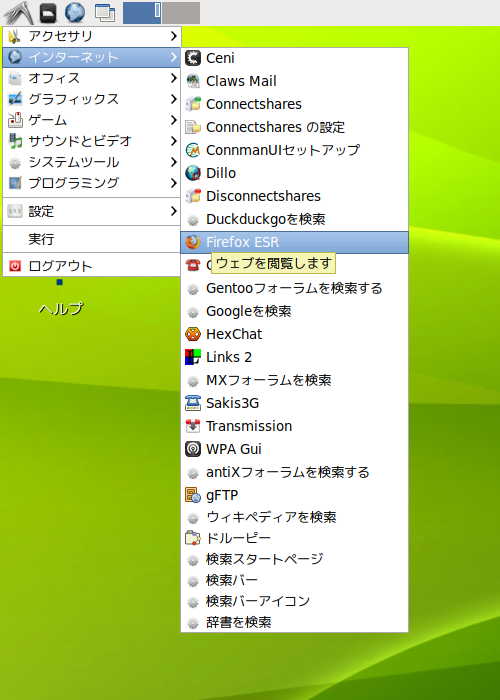
Task: Switch to the second gray workspace
Action: point(181,12)
